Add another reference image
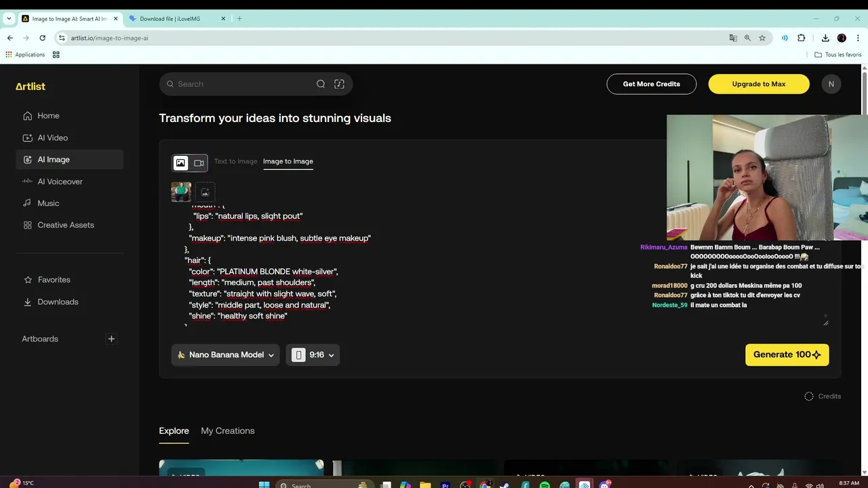868x488 pixels. [x=205, y=192]
